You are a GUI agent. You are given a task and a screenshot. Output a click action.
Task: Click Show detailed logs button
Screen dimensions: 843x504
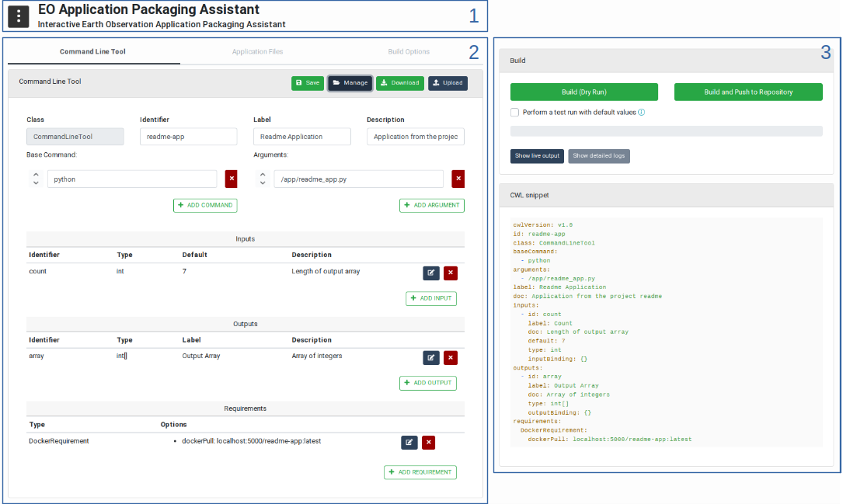point(599,156)
